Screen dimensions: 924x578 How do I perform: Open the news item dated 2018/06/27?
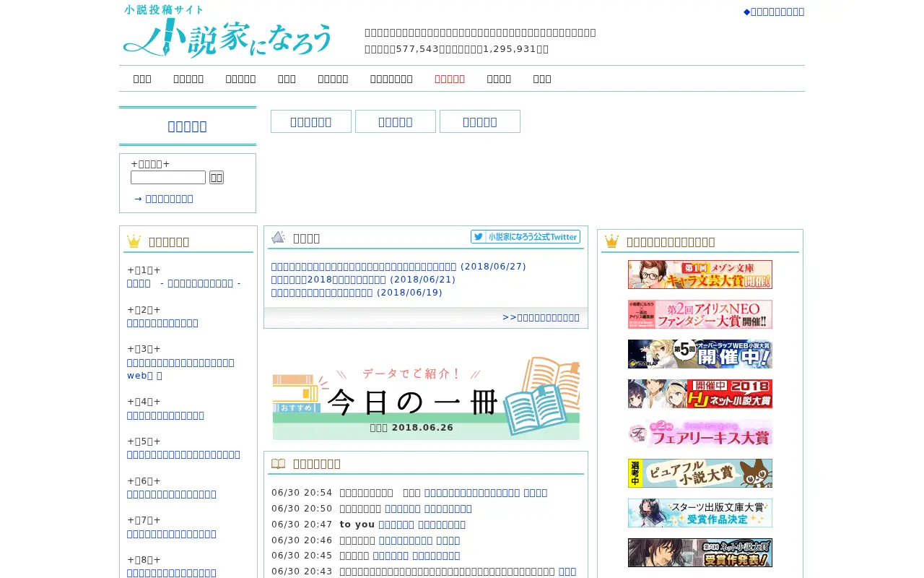coord(398,267)
